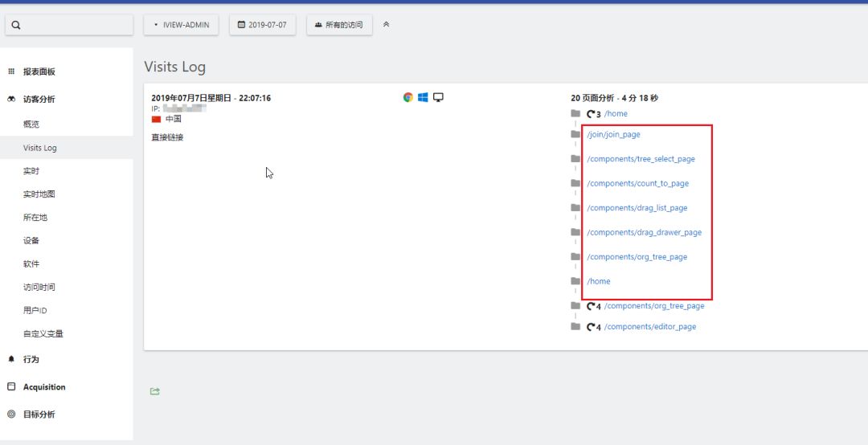This screenshot has width=868, height=445.
Task: Click the China flag icon
Action: point(156,119)
